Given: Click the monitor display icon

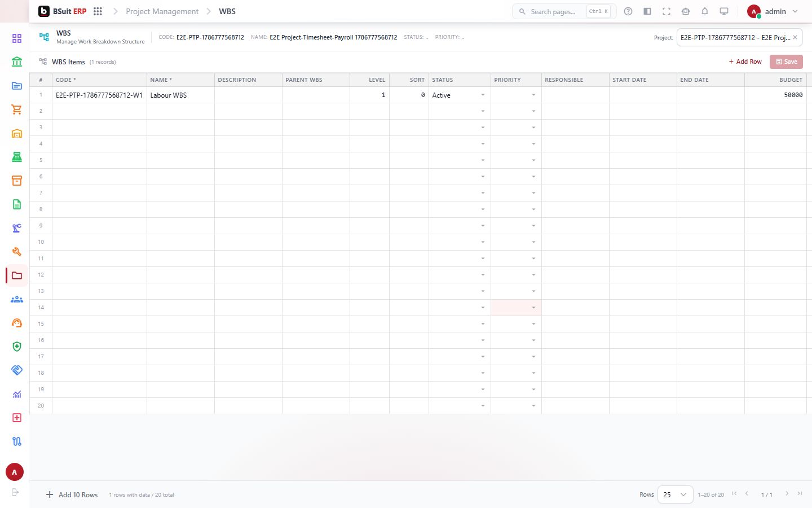Looking at the screenshot, I should pos(724,11).
